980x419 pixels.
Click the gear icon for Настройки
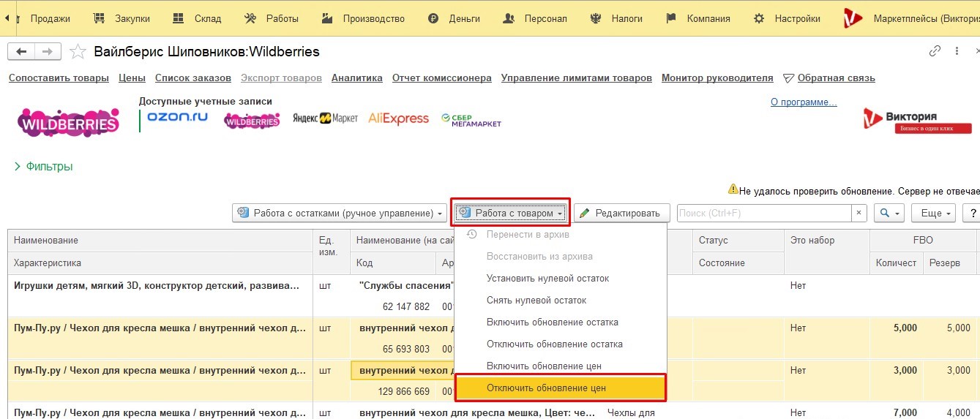coord(760,18)
